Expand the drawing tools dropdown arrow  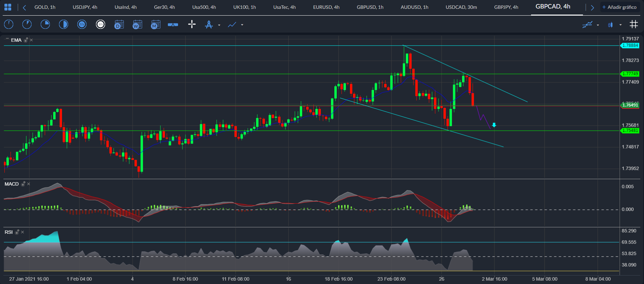(219, 25)
